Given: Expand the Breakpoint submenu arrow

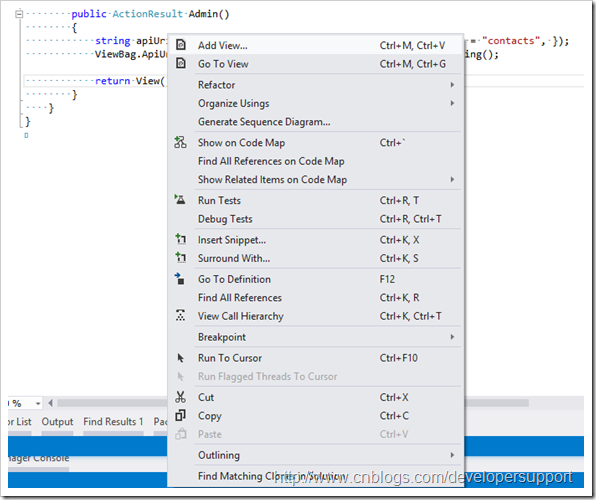Looking at the screenshot, I should (x=452, y=337).
